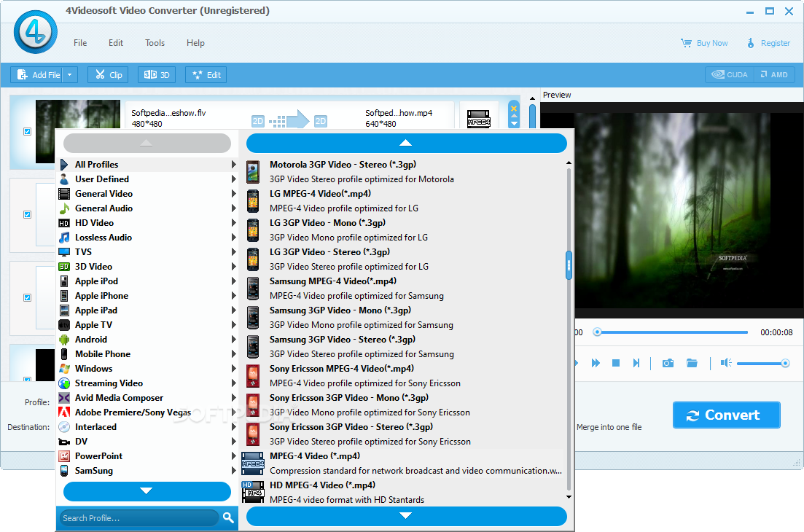Adjust the preview seek slider handle
Viewport: 804px width, 532px height.
597,332
